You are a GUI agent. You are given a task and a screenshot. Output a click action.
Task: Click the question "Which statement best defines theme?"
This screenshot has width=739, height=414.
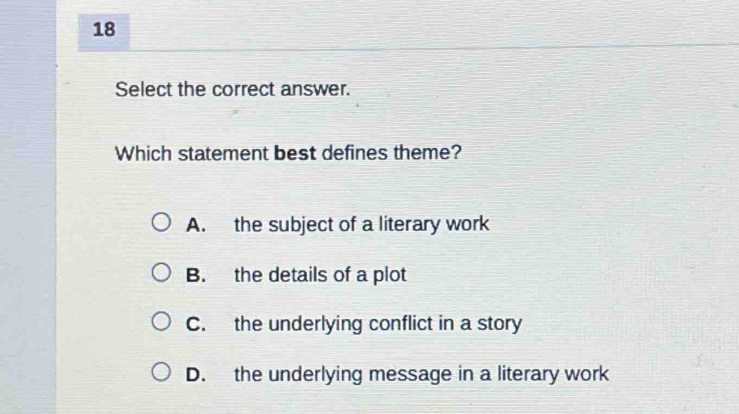point(288,155)
